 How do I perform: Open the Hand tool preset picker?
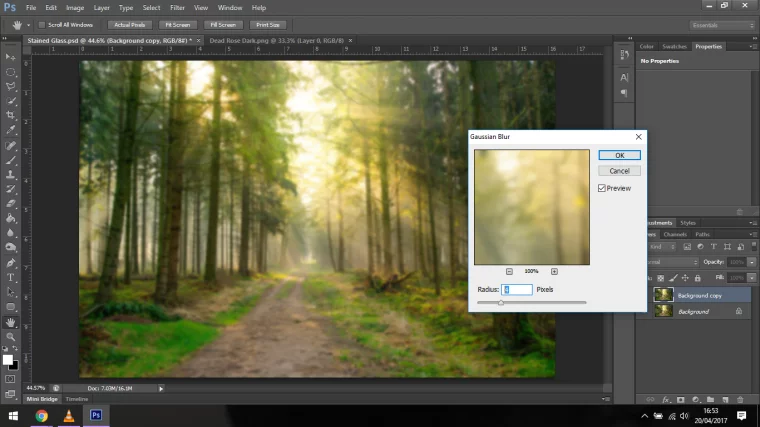click(x=28, y=25)
